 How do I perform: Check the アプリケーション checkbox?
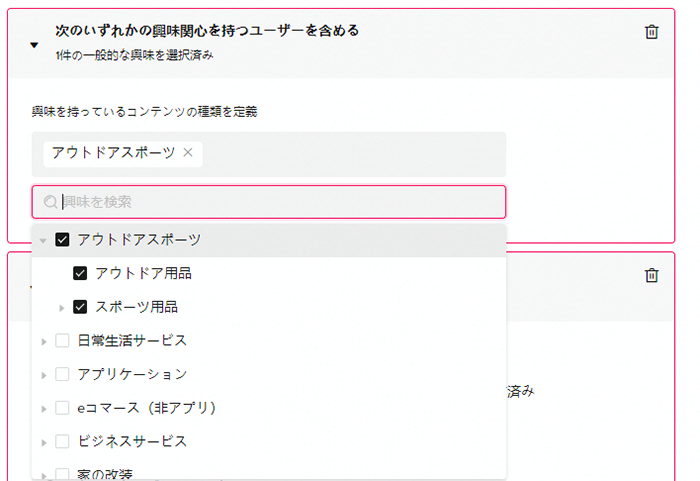[x=62, y=374]
